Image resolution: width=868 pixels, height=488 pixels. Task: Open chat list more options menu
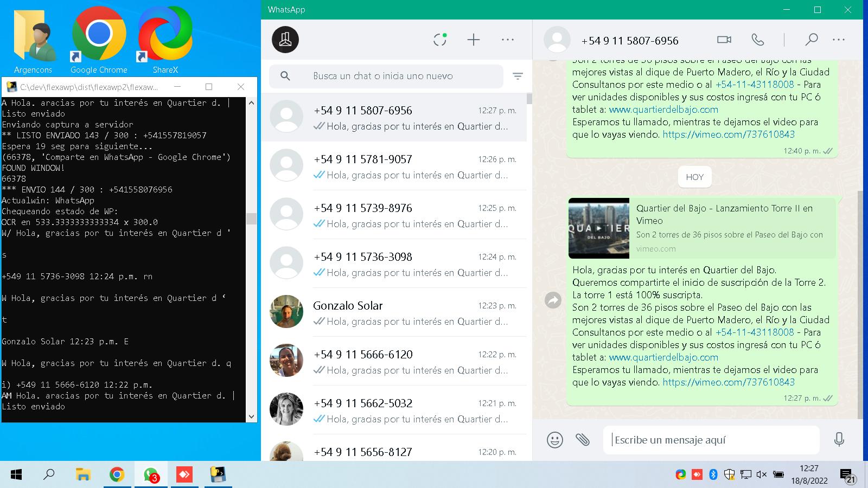point(508,40)
